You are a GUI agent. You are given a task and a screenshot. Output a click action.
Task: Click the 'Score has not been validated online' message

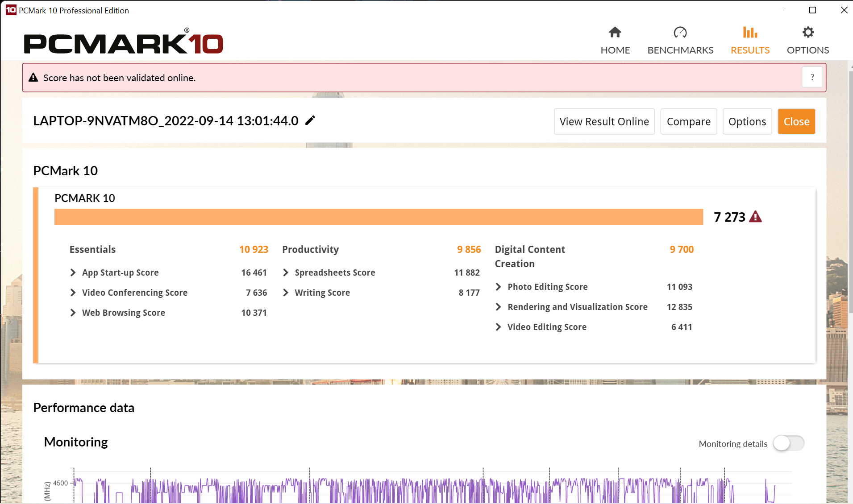click(120, 78)
